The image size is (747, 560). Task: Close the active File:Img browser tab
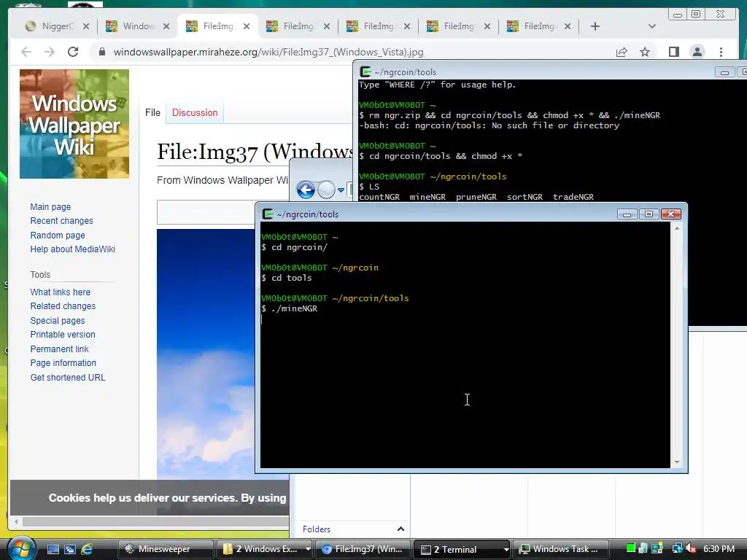pos(247,26)
